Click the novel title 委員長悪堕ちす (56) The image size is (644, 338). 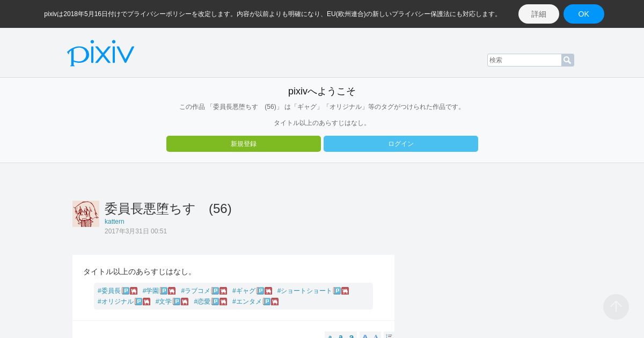click(x=168, y=209)
